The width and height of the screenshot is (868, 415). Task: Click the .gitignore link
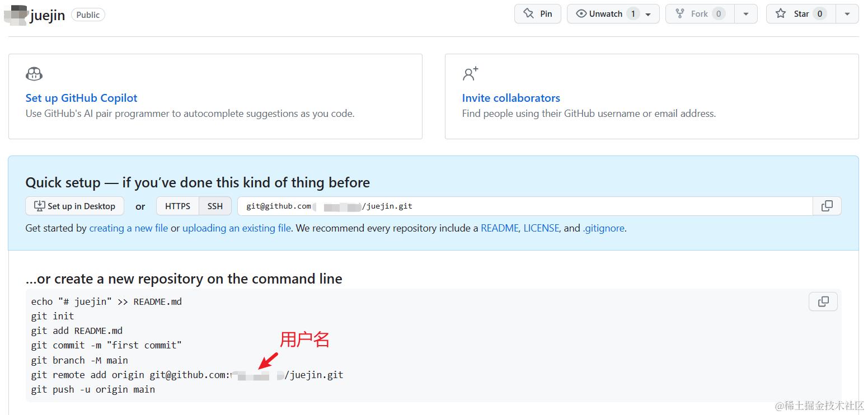point(604,228)
